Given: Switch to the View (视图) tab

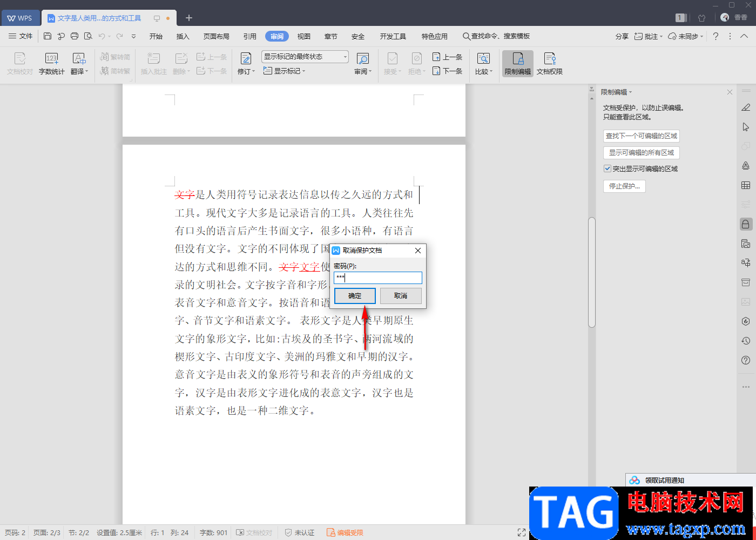Looking at the screenshot, I should pyautogui.click(x=304, y=36).
